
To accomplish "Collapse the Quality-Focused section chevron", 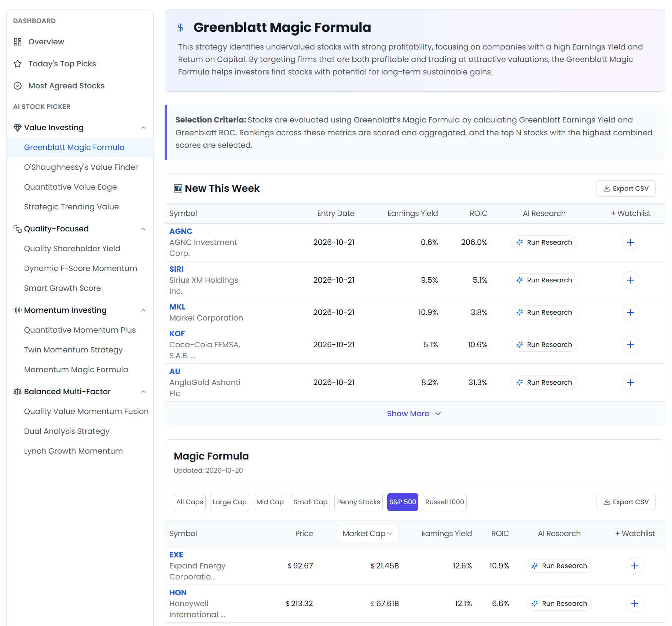I will point(143,229).
